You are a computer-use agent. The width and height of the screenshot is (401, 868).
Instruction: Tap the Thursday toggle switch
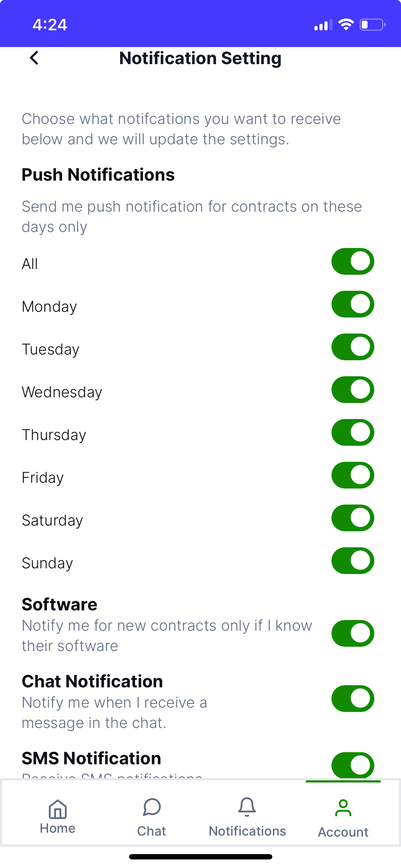(353, 433)
